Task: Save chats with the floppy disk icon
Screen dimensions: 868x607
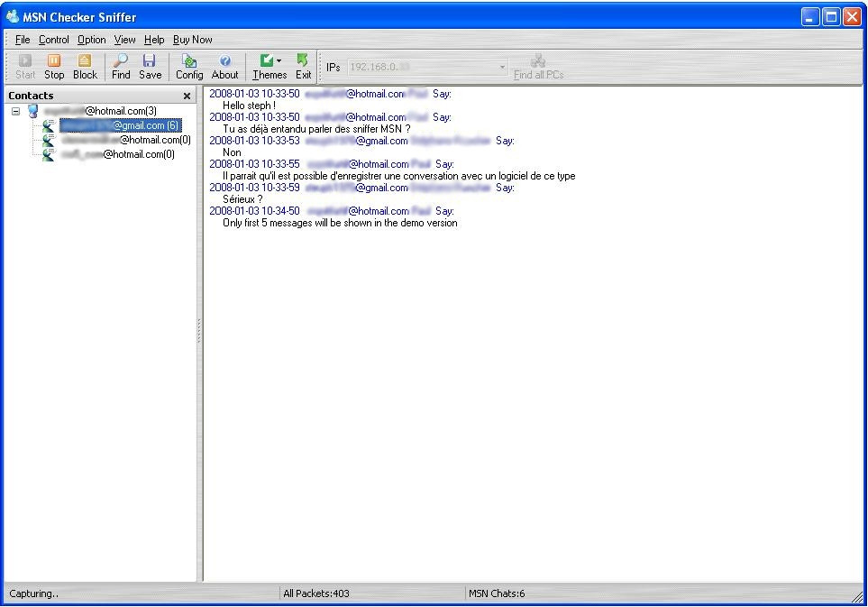Action: click(x=150, y=60)
